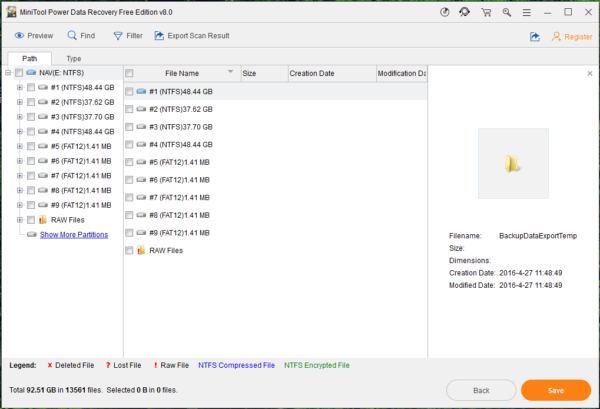Toggle select-all checkbox in File Name header
This screenshot has height=409, width=600.
tap(129, 73)
